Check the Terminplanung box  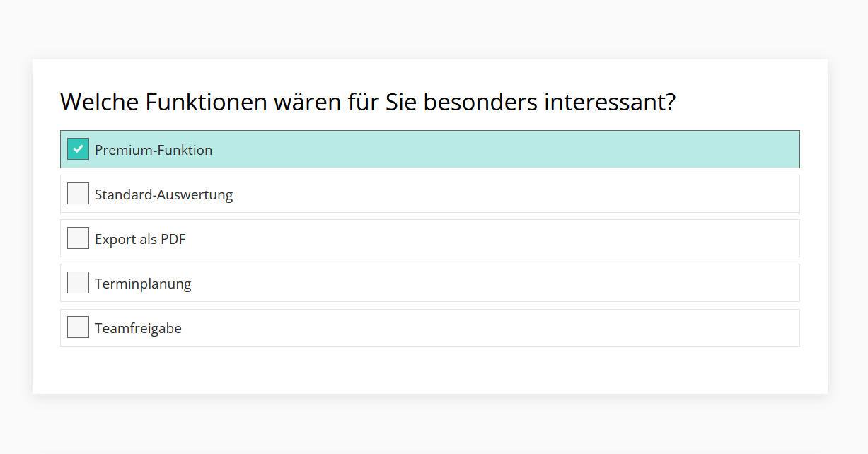pos(78,283)
